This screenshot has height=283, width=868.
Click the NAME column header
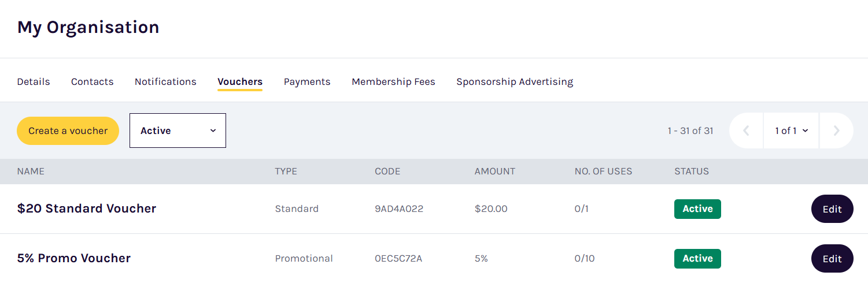click(x=31, y=172)
